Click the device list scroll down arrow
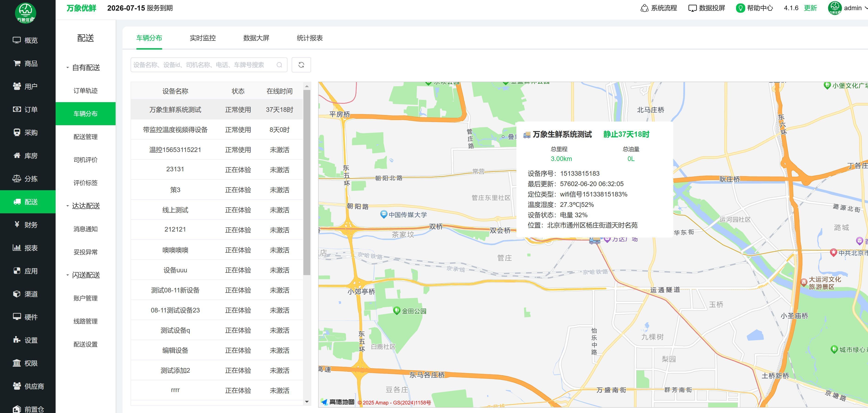The width and height of the screenshot is (868, 413). coord(307,401)
